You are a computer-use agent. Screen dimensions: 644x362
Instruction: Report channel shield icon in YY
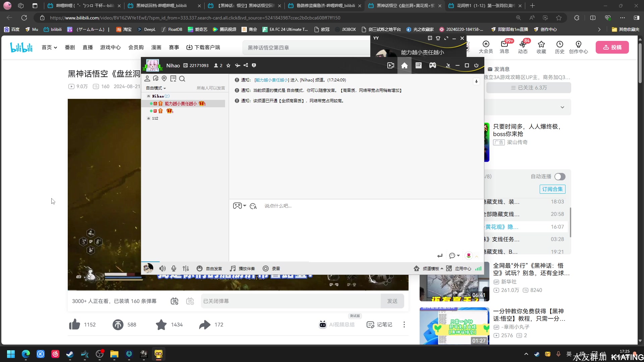pyautogui.click(x=254, y=65)
